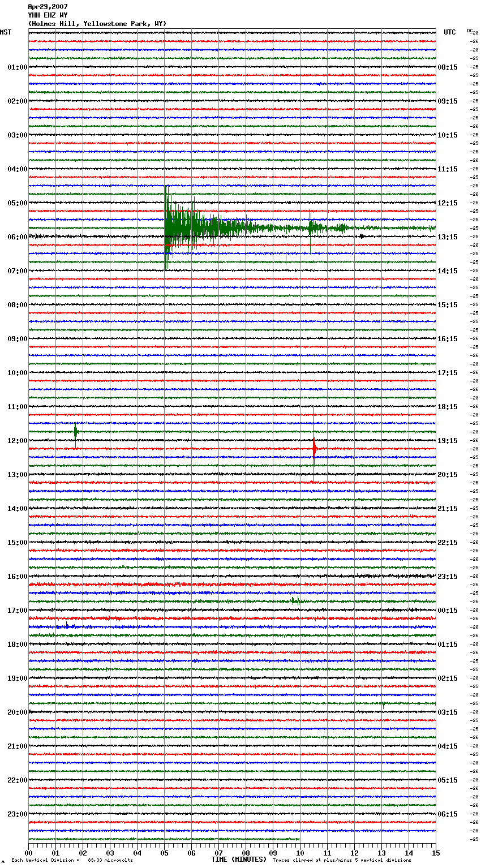Image resolution: width=481 pixels, height=868 pixels.
Task: Click the 03:15 UTC time label
Action: click(x=448, y=712)
